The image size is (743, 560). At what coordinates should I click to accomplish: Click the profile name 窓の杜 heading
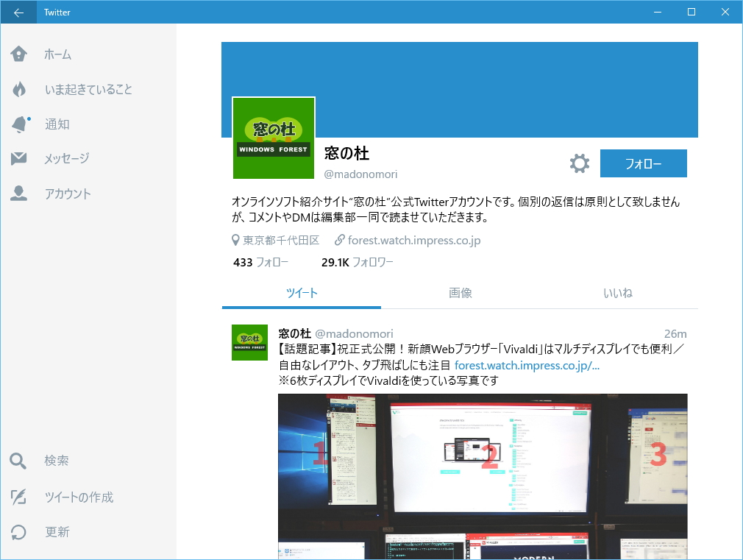pos(346,153)
